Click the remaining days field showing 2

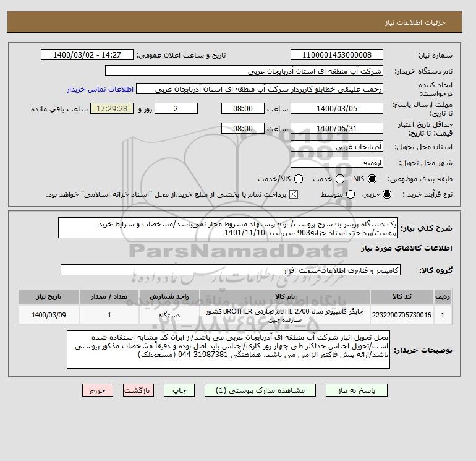(176, 108)
